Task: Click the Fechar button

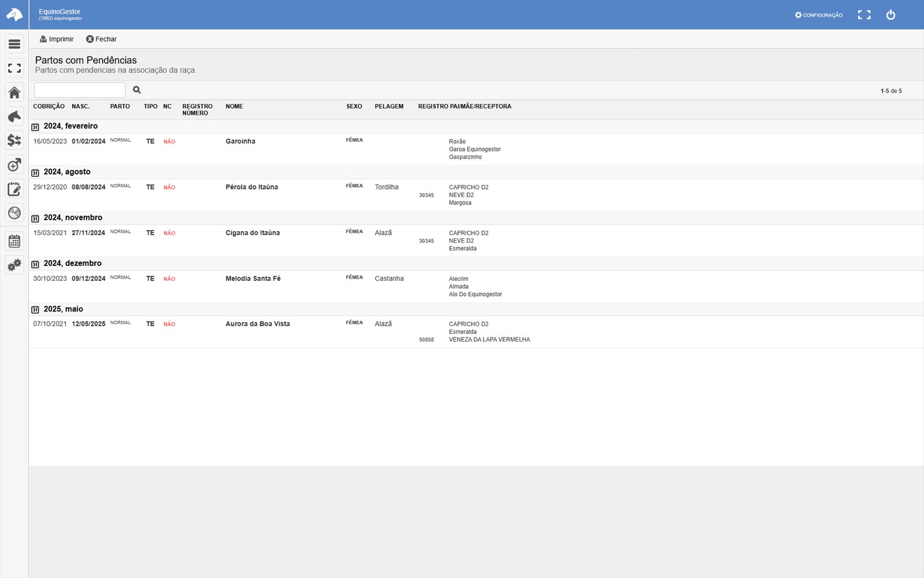Action: point(101,39)
